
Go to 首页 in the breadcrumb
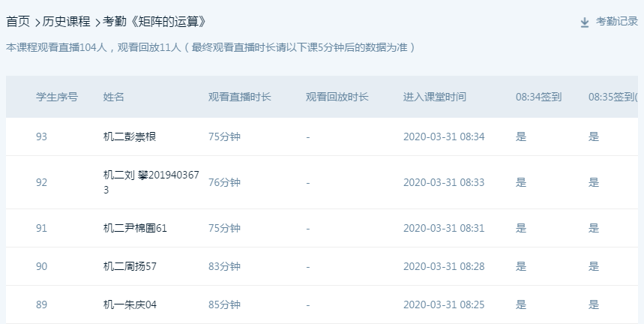[18, 22]
